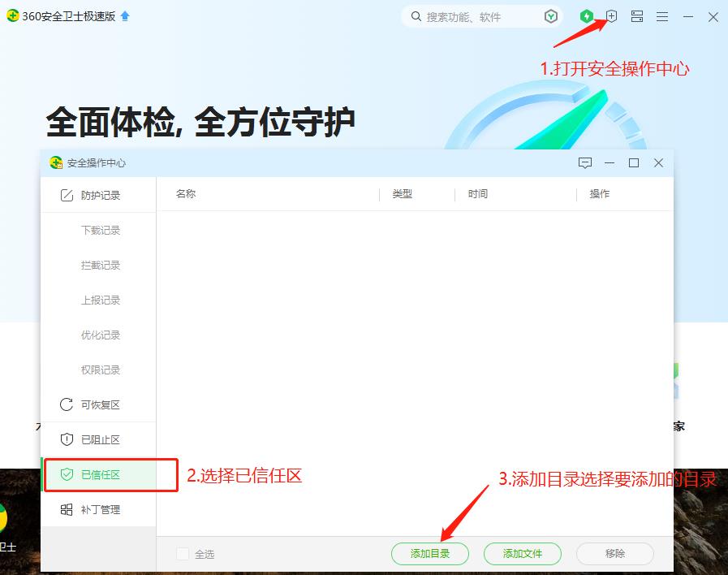
Task: Click the green lightning security shield icon
Action: (x=586, y=15)
